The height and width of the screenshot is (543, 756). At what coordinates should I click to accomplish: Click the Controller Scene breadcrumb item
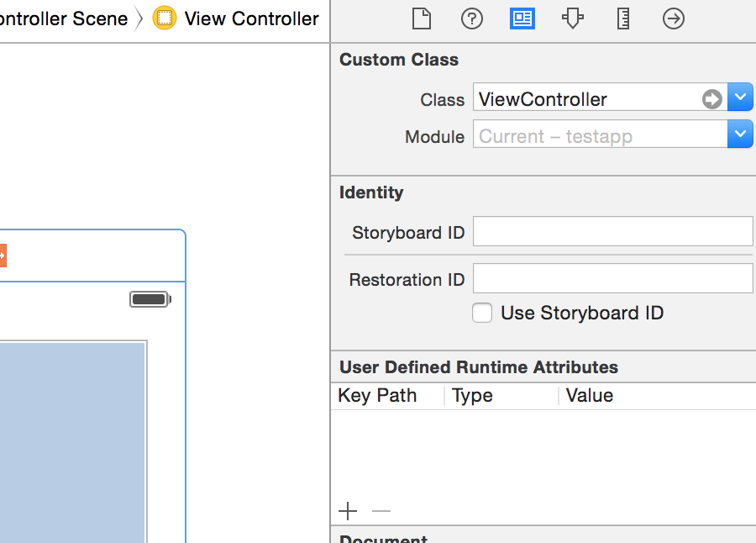(x=63, y=18)
